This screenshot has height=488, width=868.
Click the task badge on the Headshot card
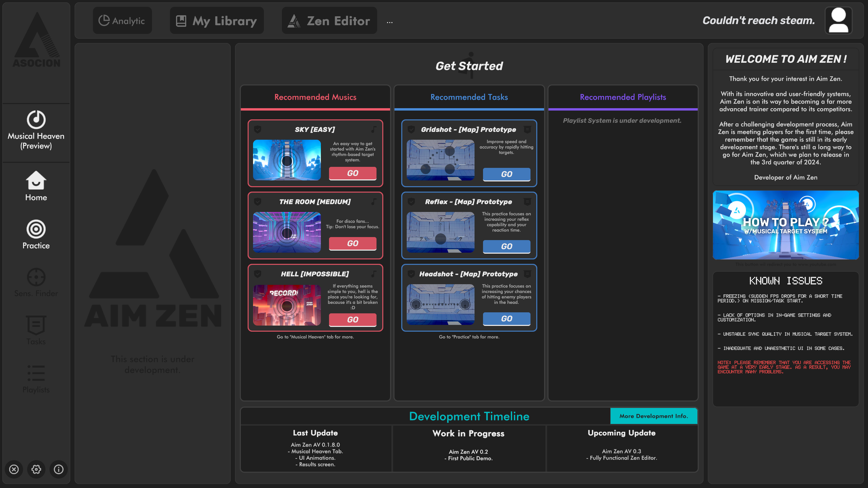(527, 274)
